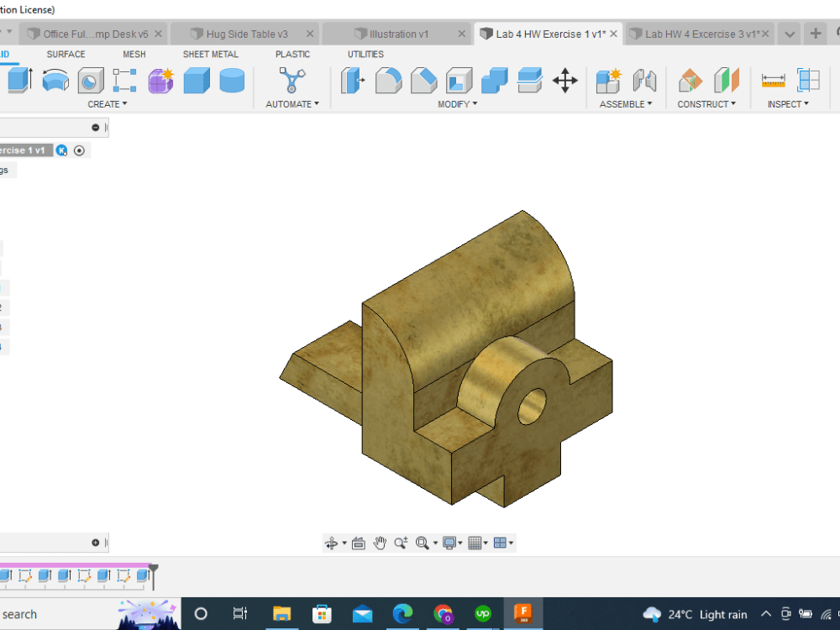Select the circular hole face on the model

532,407
